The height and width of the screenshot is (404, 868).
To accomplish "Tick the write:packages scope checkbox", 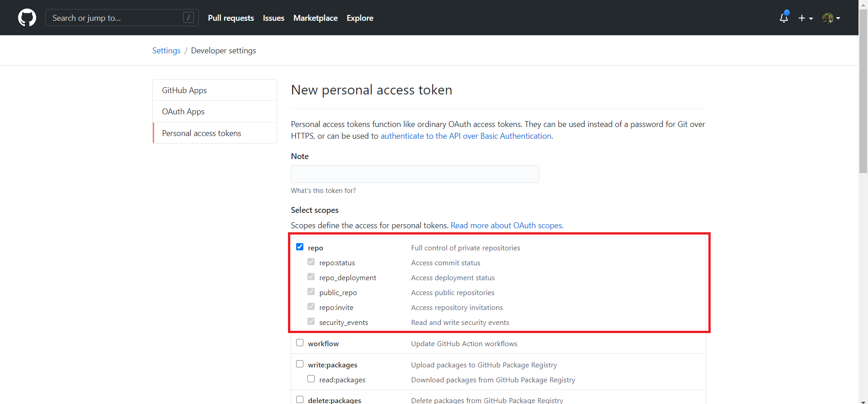I will coord(300,364).
